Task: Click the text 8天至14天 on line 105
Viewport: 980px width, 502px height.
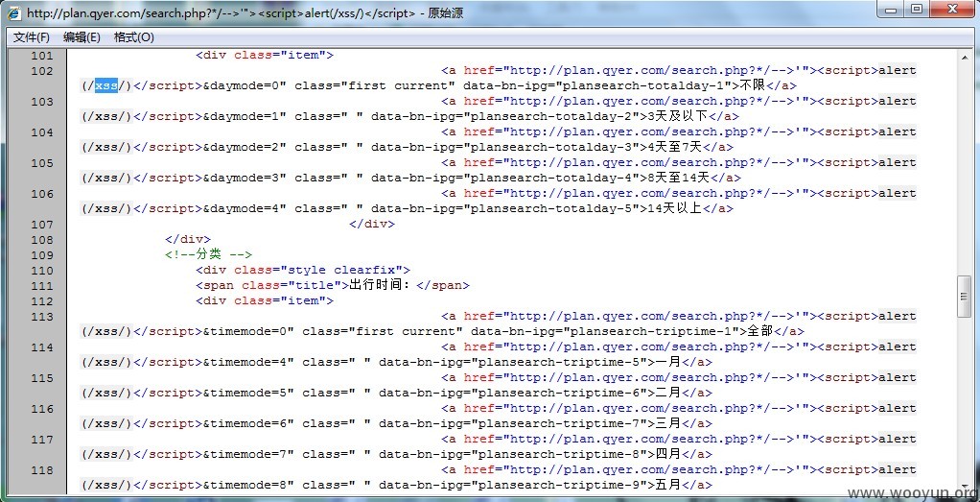Action: [679, 178]
